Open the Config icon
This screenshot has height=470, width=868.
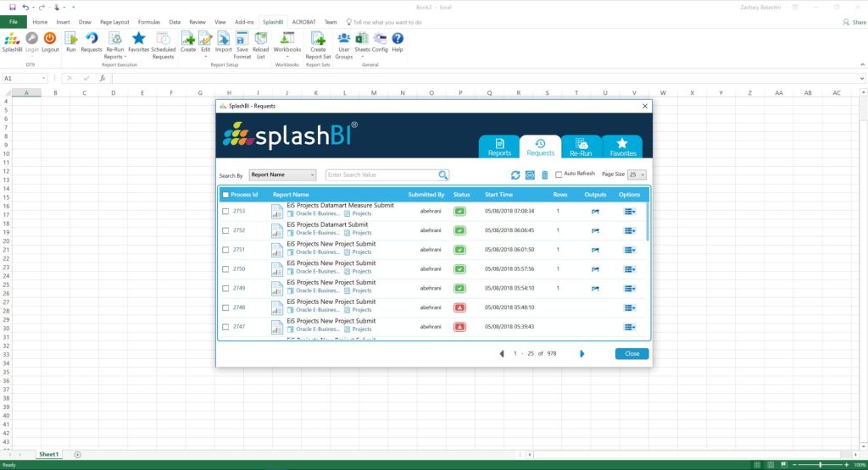(x=380, y=38)
